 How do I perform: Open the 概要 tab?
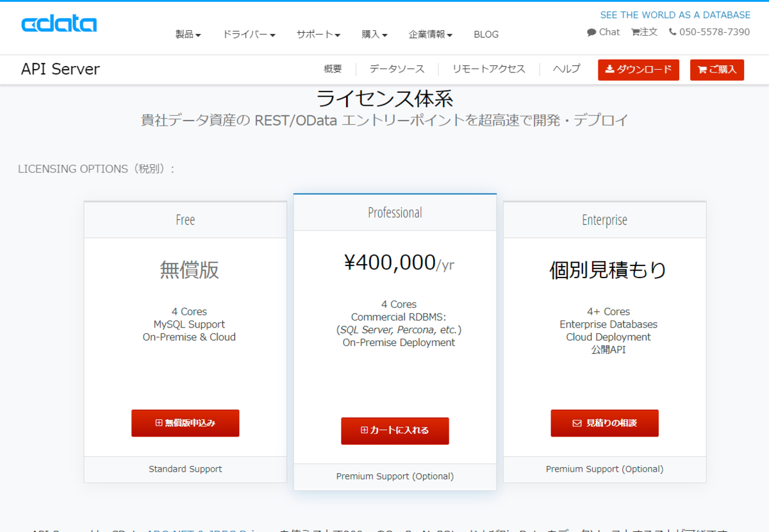pos(333,69)
